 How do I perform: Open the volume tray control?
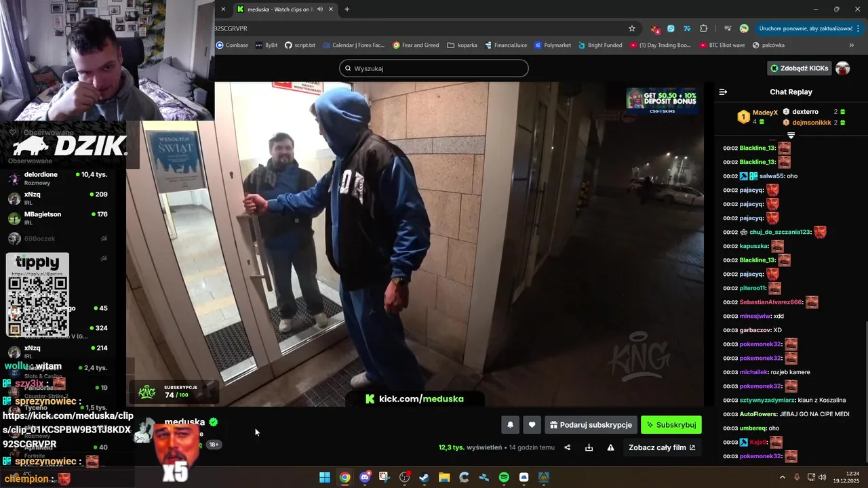tap(823, 477)
